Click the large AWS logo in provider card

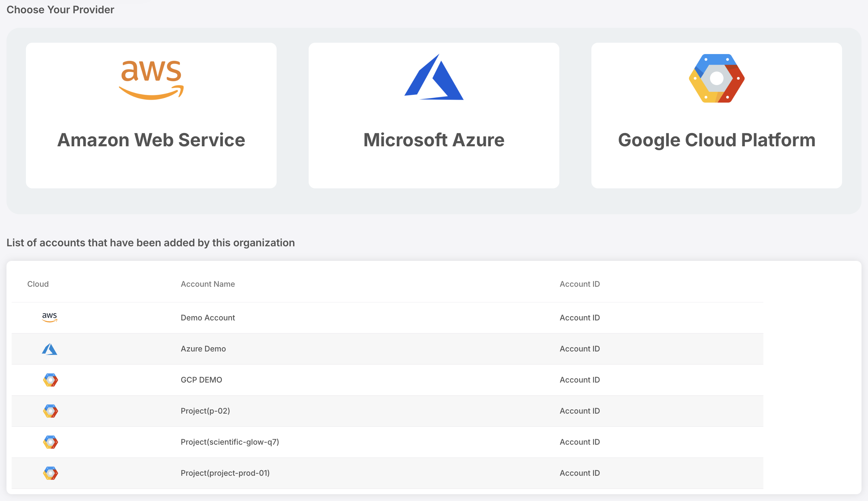[x=151, y=80]
